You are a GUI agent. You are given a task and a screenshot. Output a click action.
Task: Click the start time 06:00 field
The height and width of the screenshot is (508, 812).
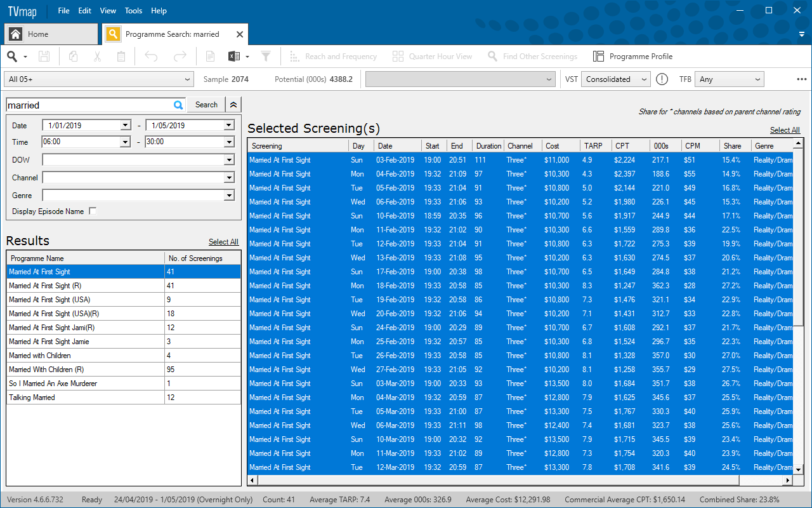[x=81, y=142]
